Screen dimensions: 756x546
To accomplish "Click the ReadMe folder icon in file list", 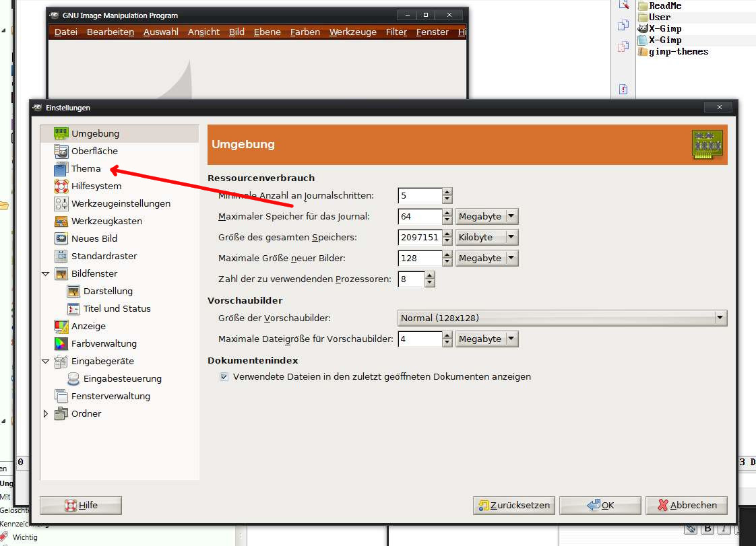I will [642, 6].
